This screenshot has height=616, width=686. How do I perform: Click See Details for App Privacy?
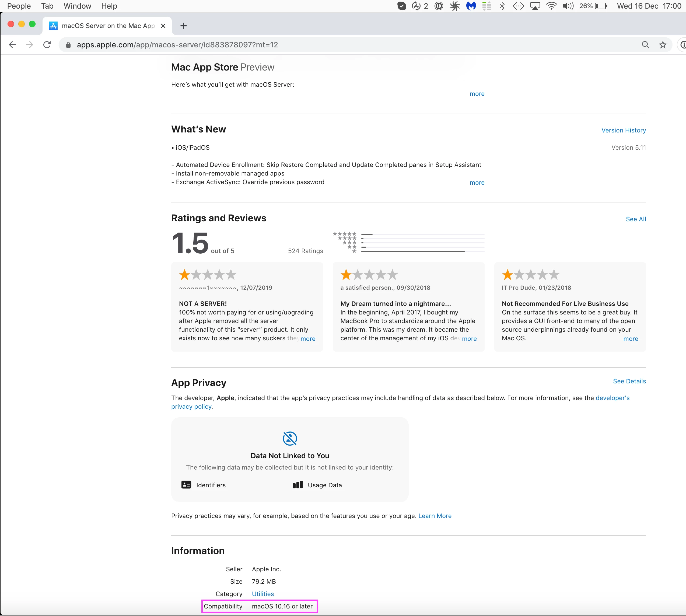pos(629,381)
